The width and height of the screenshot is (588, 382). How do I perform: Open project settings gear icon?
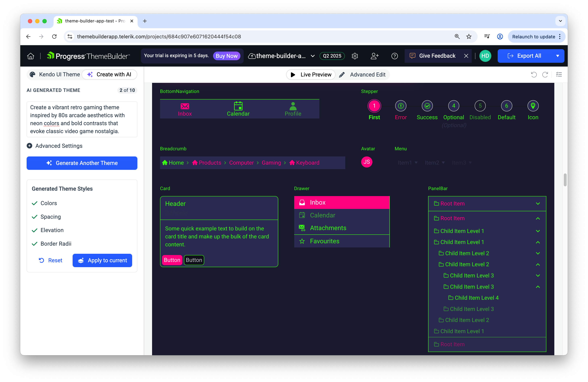tap(355, 56)
